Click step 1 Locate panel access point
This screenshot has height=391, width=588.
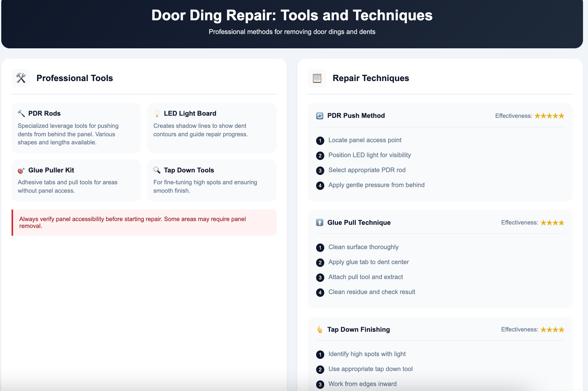tap(365, 140)
